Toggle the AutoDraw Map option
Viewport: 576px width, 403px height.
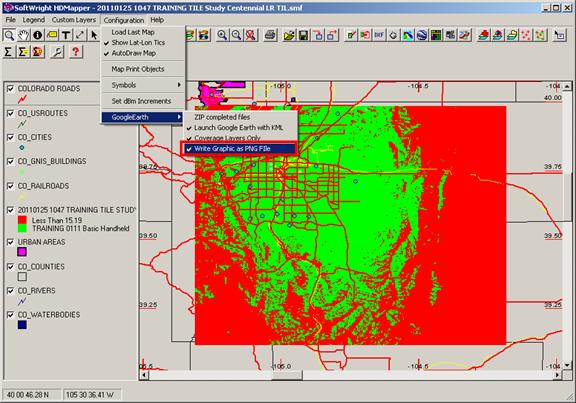pos(143,53)
